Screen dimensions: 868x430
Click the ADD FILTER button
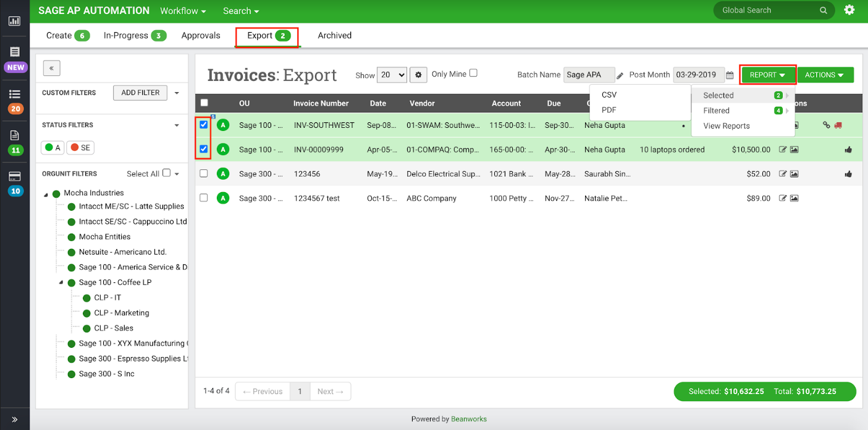tap(140, 93)
